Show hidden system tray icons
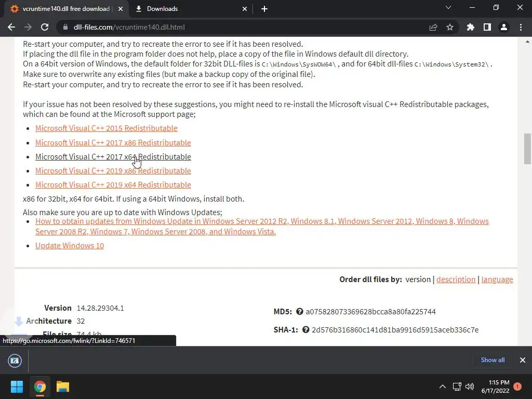 click(x=443, y=387)
